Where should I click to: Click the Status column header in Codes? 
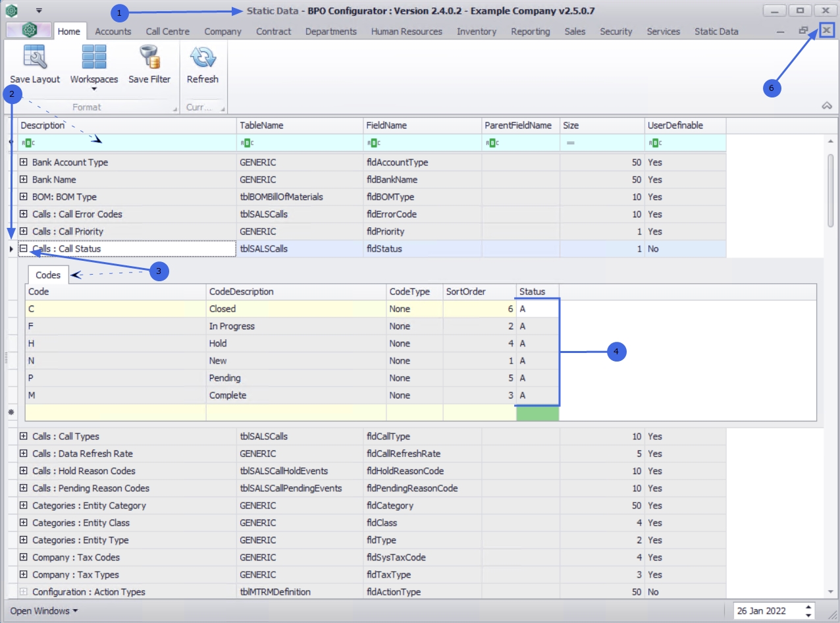[x=537, y=291]
